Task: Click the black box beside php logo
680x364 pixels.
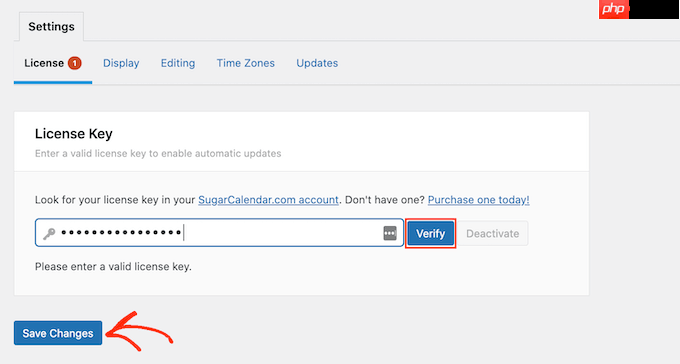Action: tap(654, 9)
